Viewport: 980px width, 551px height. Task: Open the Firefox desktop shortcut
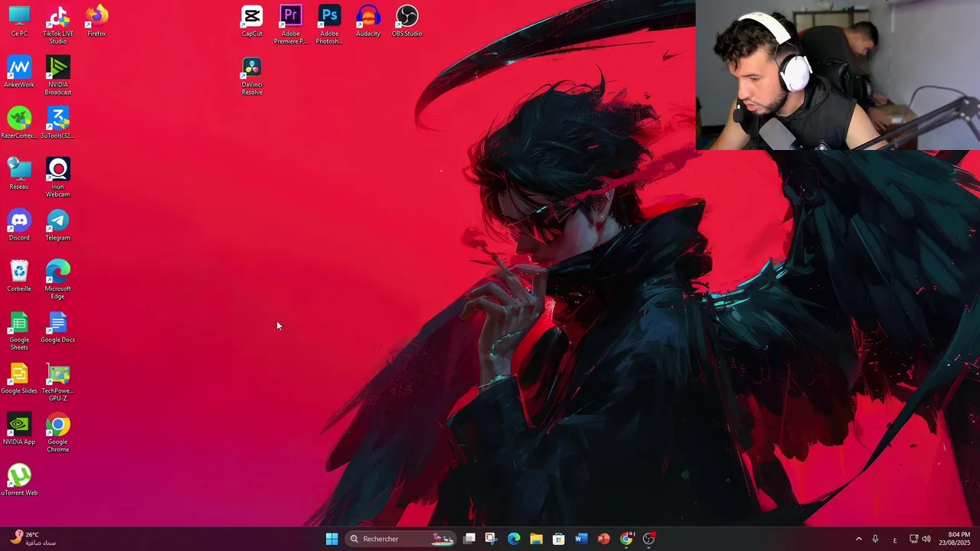(96, 21)
